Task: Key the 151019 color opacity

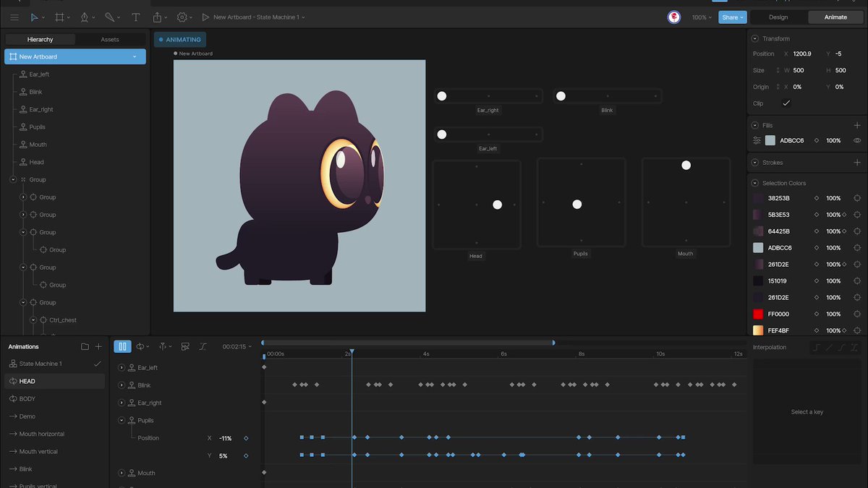Action: pos(817,281)
